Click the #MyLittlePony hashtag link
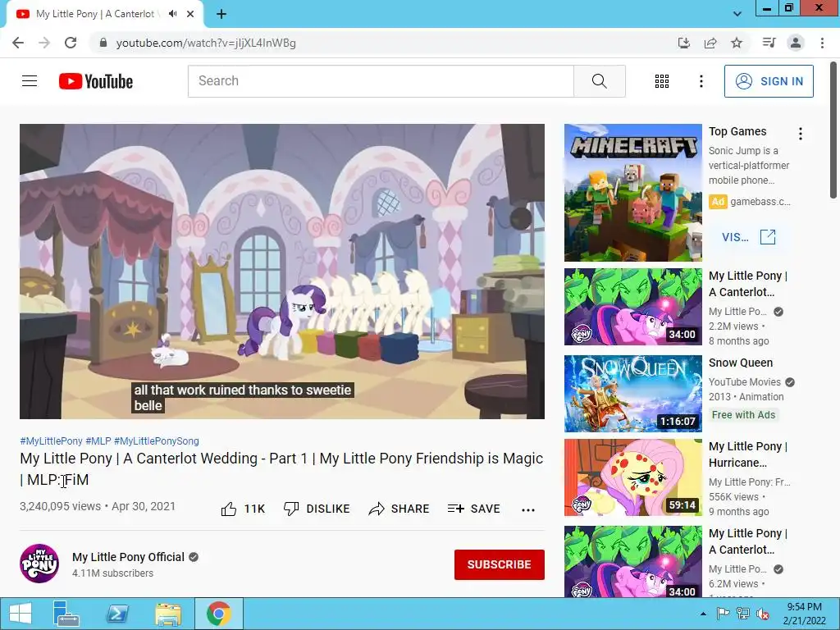The width and height of the screenshot is (840, 630). [51, 441]
